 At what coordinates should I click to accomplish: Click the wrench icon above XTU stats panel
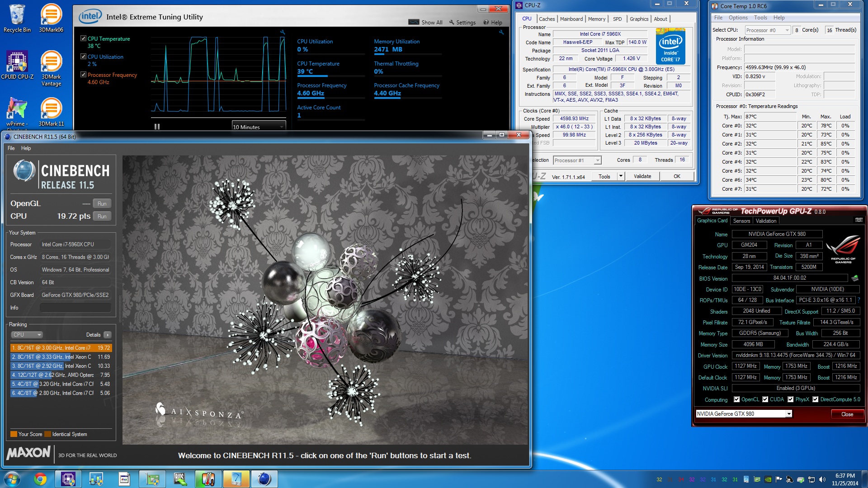(x=501, y=32)
